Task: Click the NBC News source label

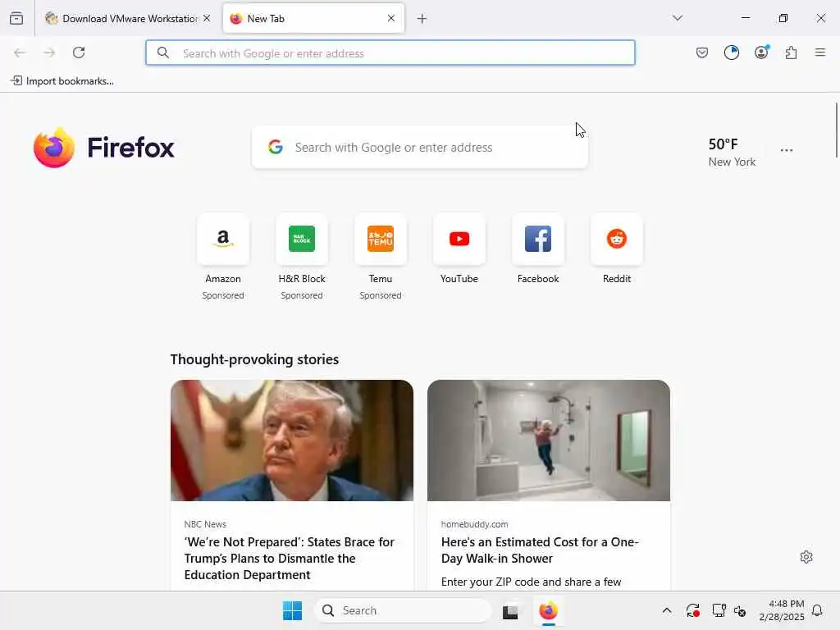Action: pyautogui.click(x=205, y=524)
